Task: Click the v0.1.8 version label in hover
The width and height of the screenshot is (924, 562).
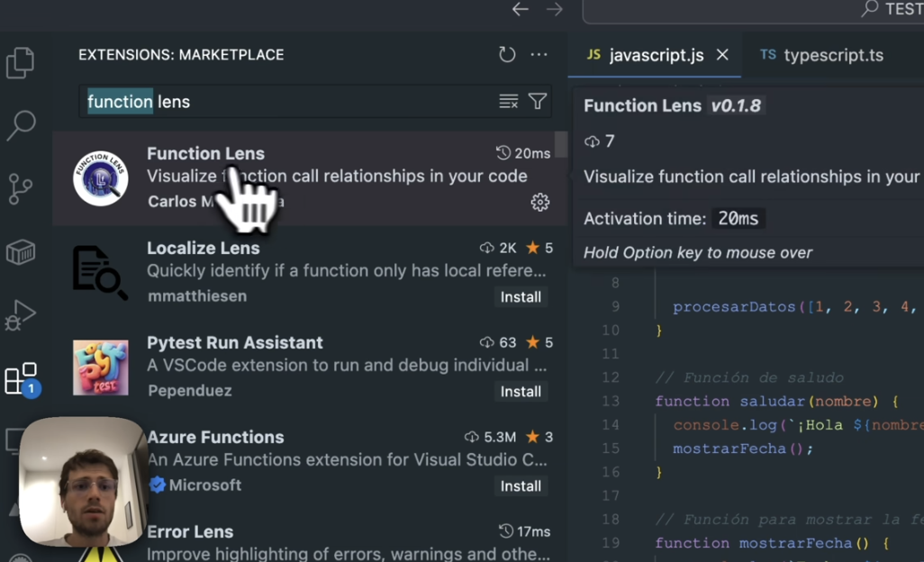Action: tap(736, 105)
